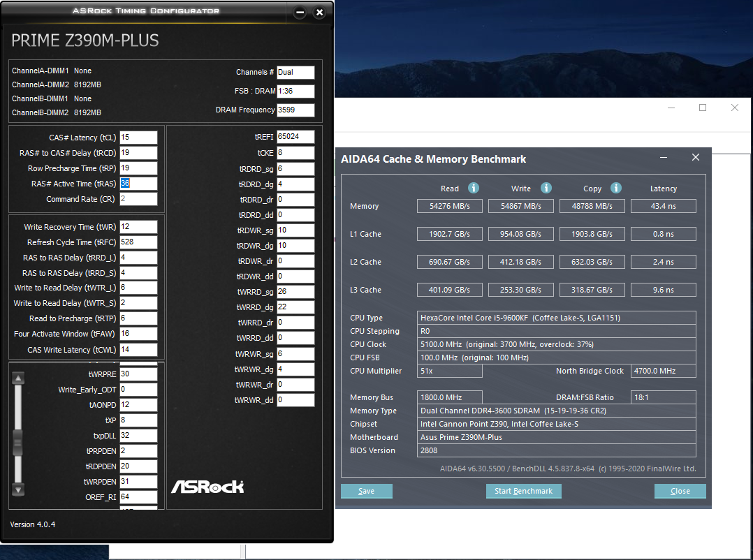The width and height of the screenshot is (753, 560).
Task: Click the tWRWR_sg value field
Action: tap(295, 353)
